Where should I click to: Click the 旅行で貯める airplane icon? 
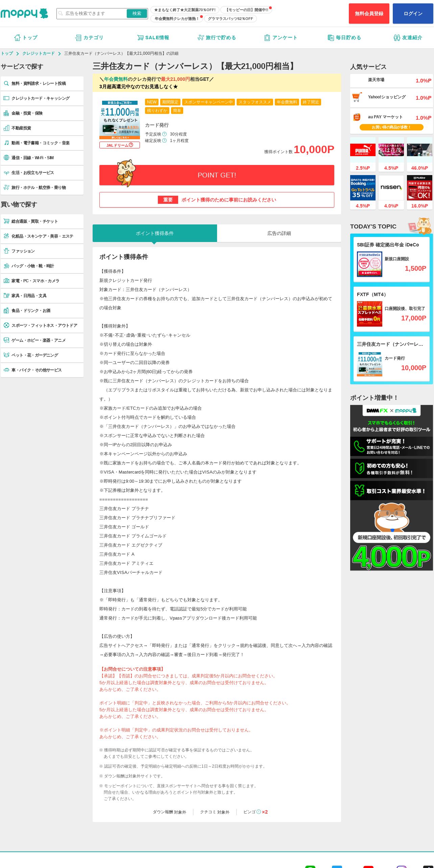pos(201,38)
